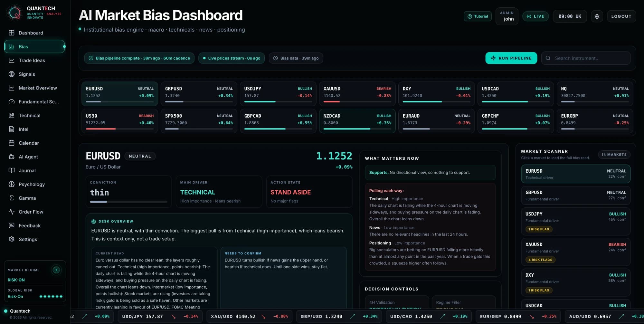The height and width of the screenshot is (324, 644).
Task: Click the Gamma sigma icon
Action: coord(12,198)
